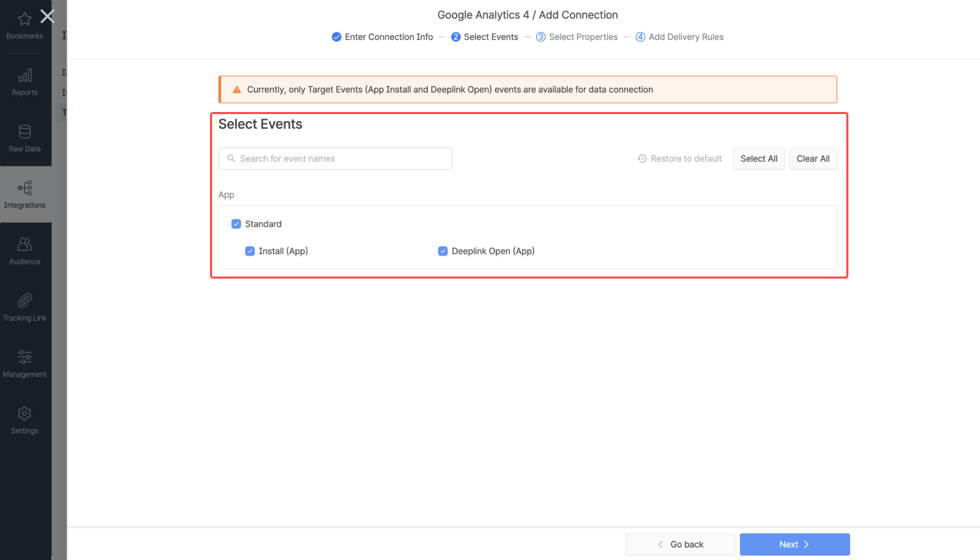This screenshot has height=560, width=980.
Task: Open Bookmarks star icon in sidebar
Action: click(x=24, y=19)
